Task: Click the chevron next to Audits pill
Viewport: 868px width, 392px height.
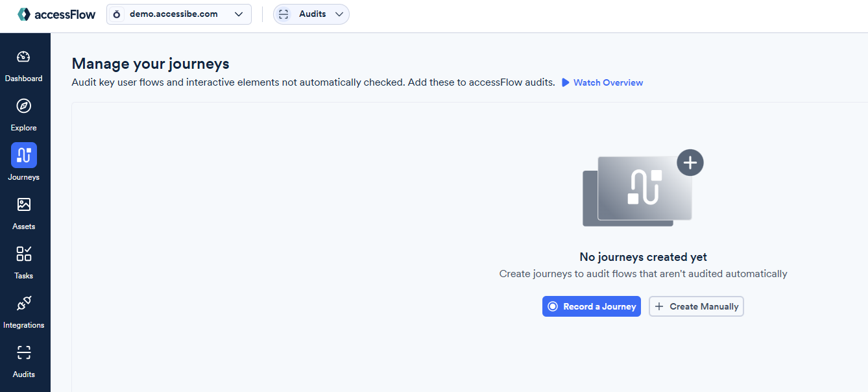Action: click(339, 14)
